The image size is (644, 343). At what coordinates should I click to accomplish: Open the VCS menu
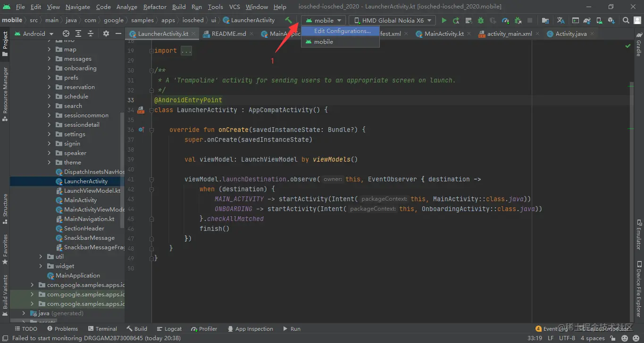[x=234, y=7]
